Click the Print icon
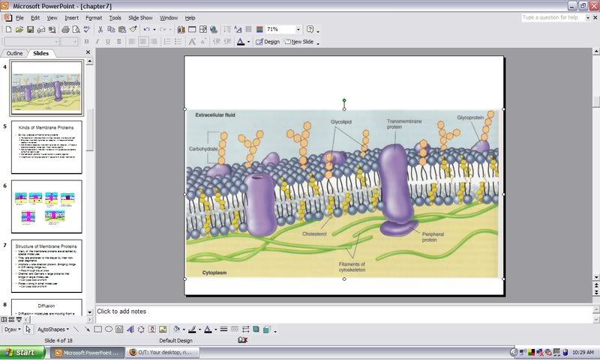The image size is (600, 364). [x=65, y=29]
